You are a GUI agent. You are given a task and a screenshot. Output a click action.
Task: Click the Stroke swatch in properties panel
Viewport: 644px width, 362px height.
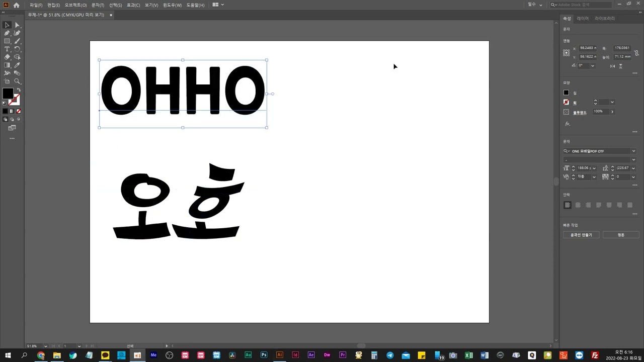pos(566,102)
